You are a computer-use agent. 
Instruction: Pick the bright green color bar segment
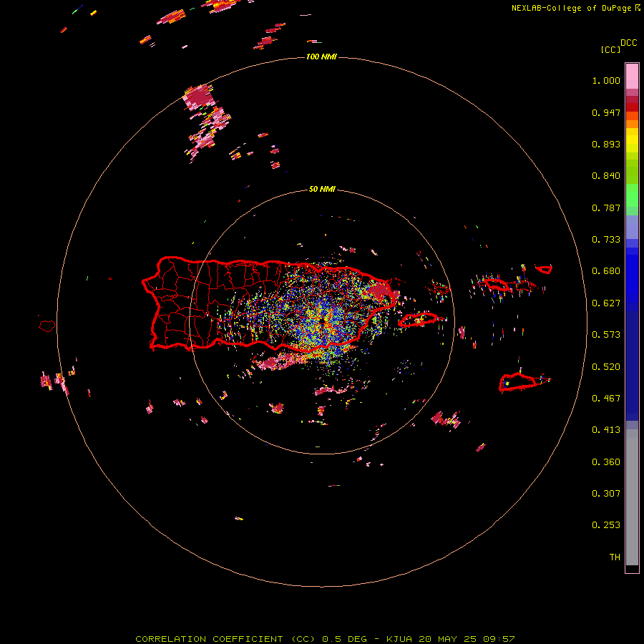click(632, 195)
